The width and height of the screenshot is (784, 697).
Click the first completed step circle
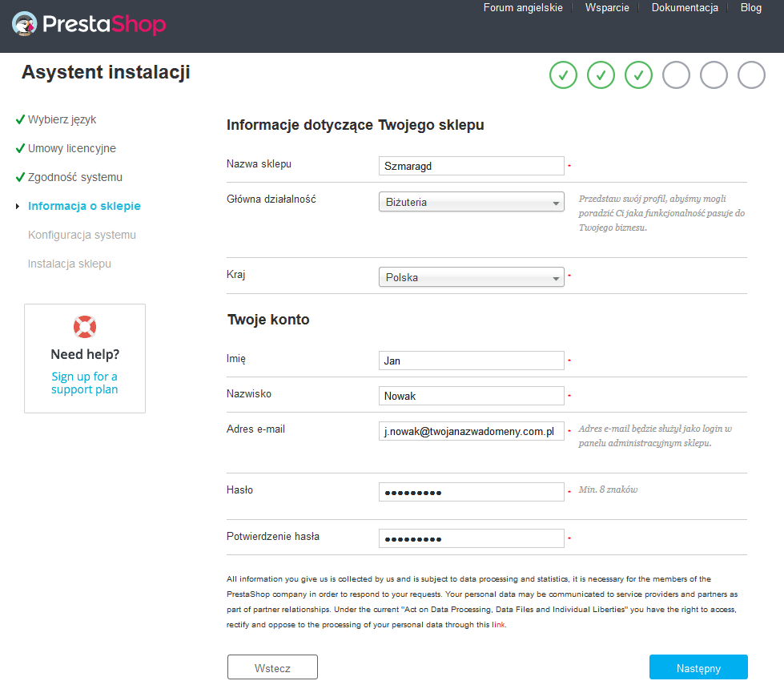[563, 75]
